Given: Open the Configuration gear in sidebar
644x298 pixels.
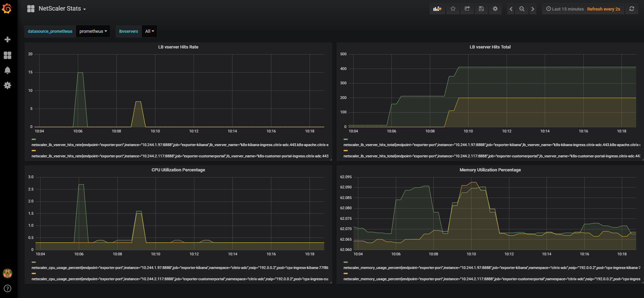Looking at the screenshot, I should coord(8,85).
